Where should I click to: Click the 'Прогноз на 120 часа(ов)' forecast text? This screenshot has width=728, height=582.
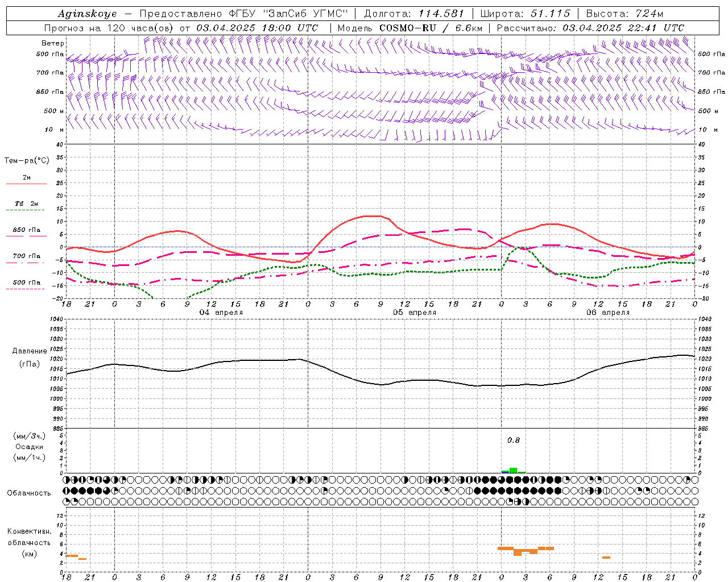point(109,28)
